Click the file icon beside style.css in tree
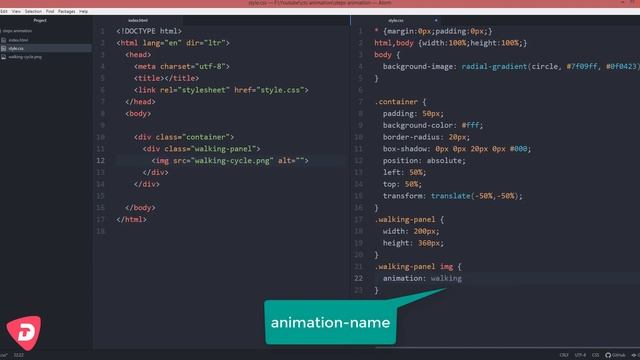Screen dimensions: 640x360 point(4,49)
